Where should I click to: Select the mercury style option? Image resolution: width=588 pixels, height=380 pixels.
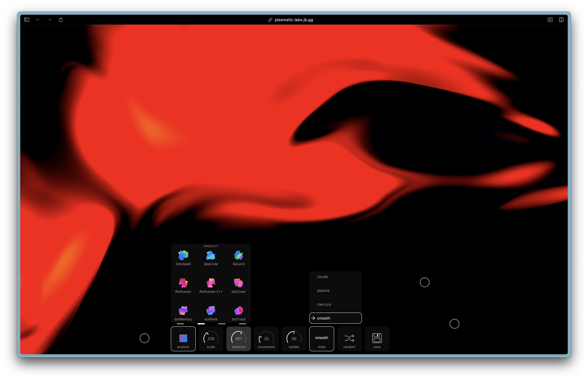click(x=335, y=304)
